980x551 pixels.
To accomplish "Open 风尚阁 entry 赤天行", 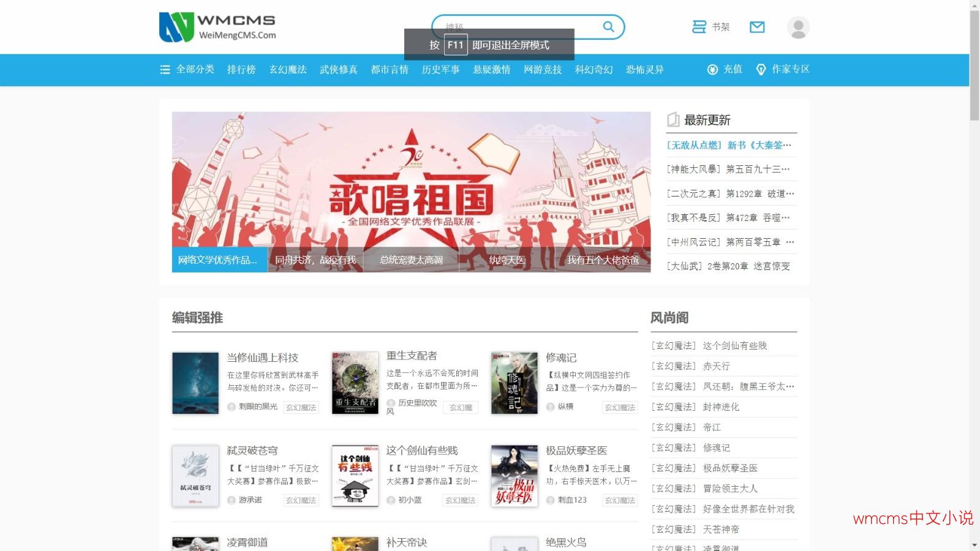I will (717, 366).
